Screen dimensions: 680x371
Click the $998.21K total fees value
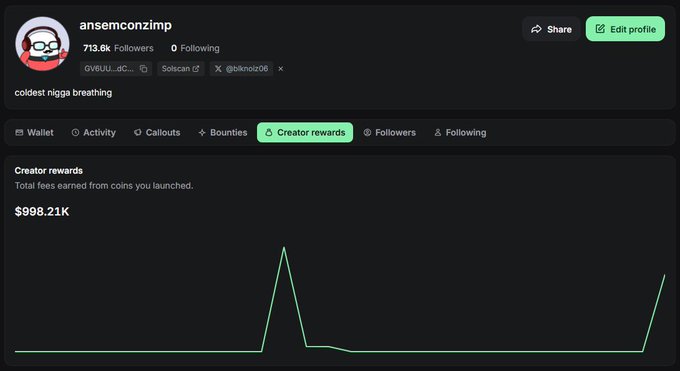point(42,211)
